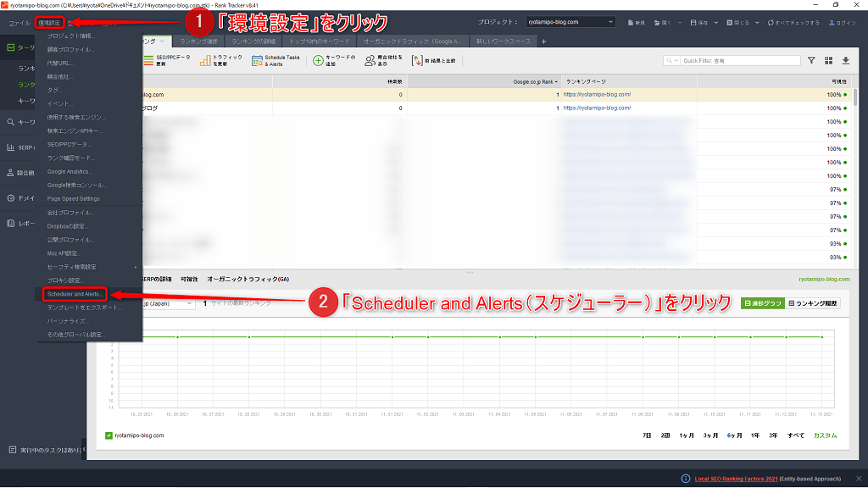The width and height of the screenshot is (868, 488).
Task: Sort by the Google.co.jp Rank column header
Action: (534, 81)
